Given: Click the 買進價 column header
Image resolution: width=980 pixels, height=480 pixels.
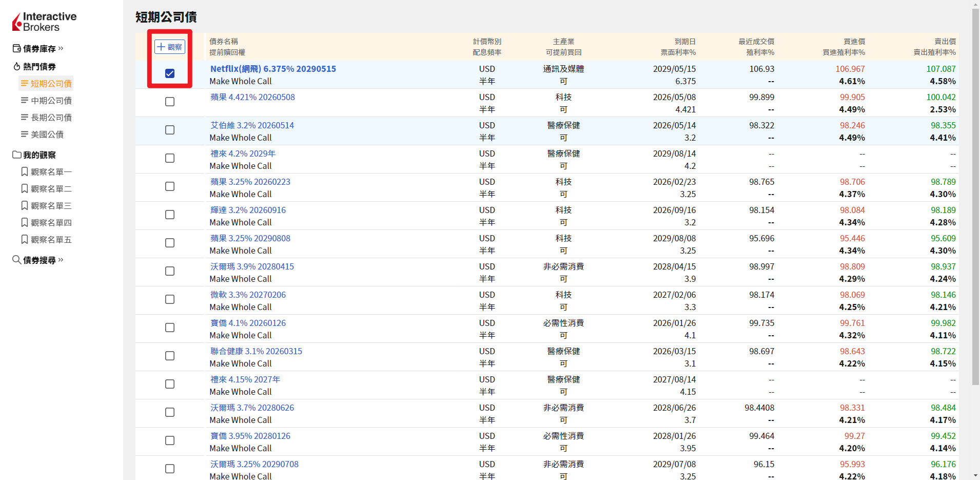Looking at the screenshot, I should tap(854, 42).
